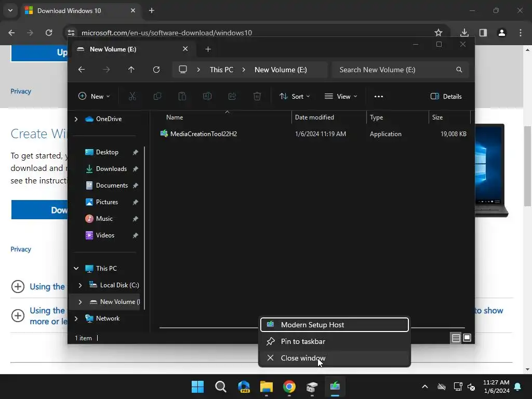Click the search magnifier in Explorer search box
This screenshot has width=532, height=399.
[x=459, y=70]
